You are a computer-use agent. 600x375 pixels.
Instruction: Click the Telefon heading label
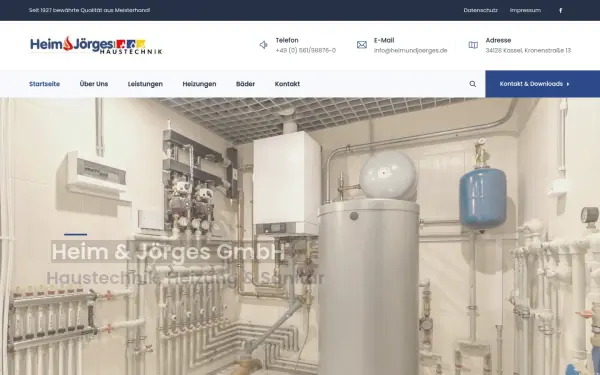[287, 40]
